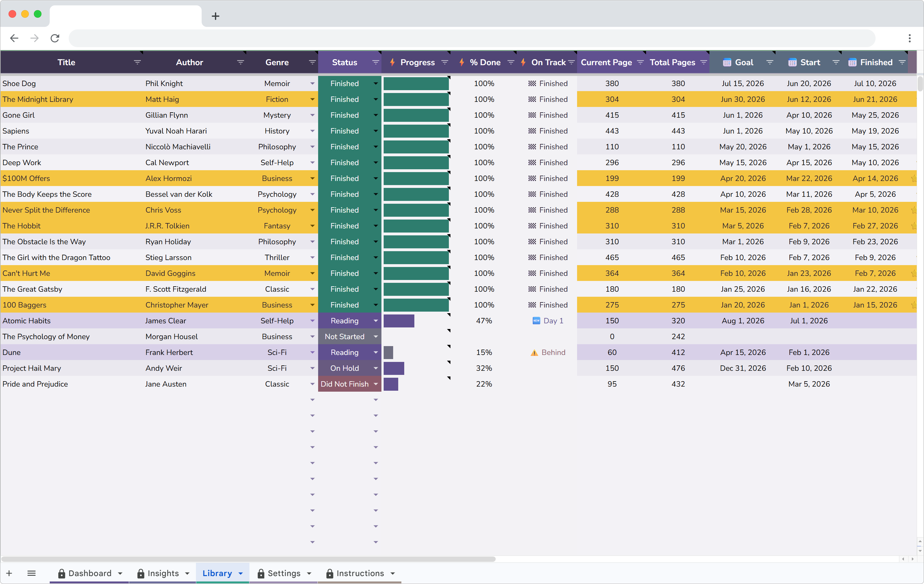Screen dimensions: 924x584
Task: Switch to the Insights sheet tab
Action: 163,573
